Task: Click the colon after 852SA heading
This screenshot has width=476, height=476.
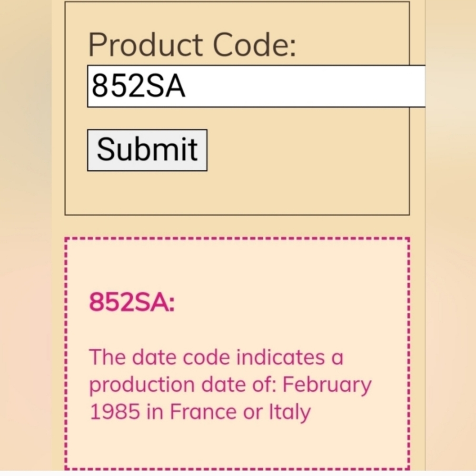Action: point(172,304)
